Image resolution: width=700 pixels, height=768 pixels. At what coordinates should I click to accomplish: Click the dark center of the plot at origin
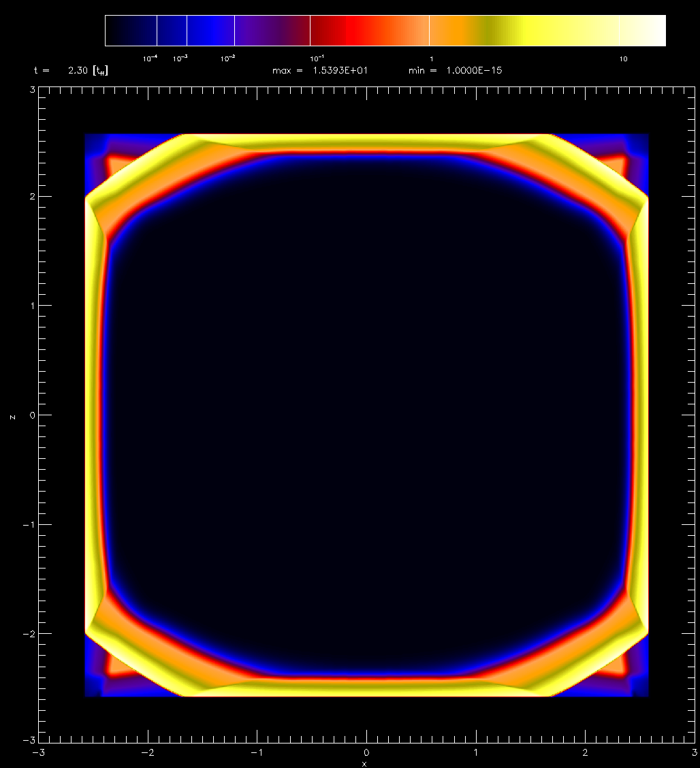pyautogui.click(x=366, y=415)
